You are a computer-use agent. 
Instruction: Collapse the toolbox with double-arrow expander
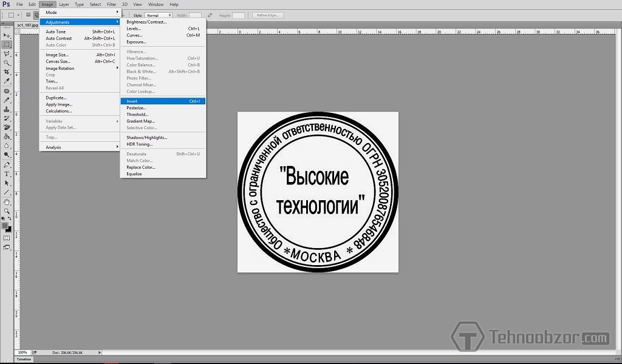pyautogui.click(x=3, y=24)
